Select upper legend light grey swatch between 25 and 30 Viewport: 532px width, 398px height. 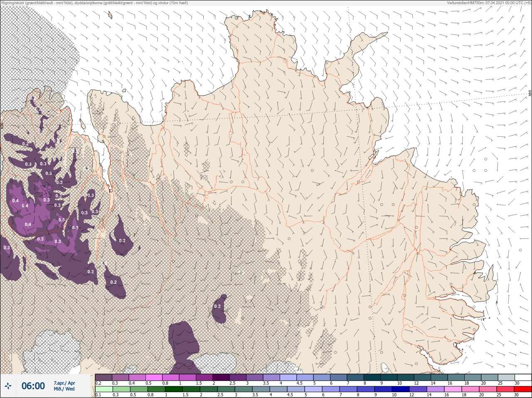coord(507,377)
